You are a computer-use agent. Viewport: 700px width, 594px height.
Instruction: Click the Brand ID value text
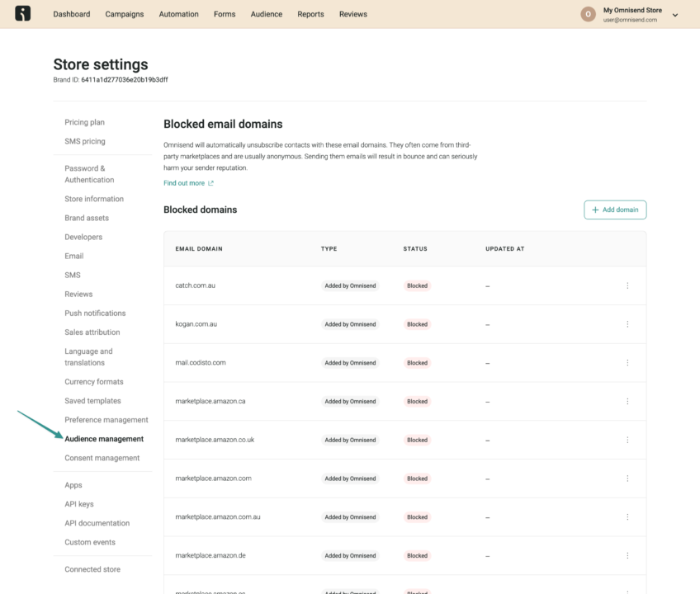point(125,80)
